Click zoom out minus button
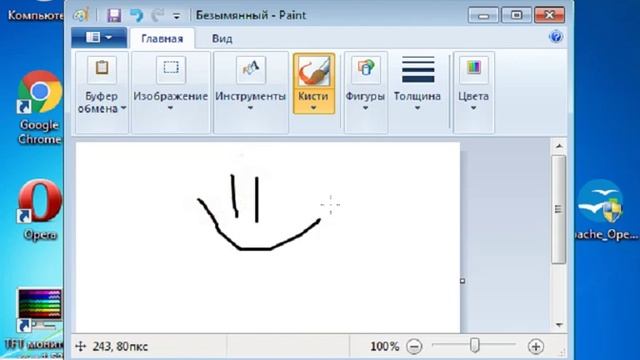 coord(414,347)
